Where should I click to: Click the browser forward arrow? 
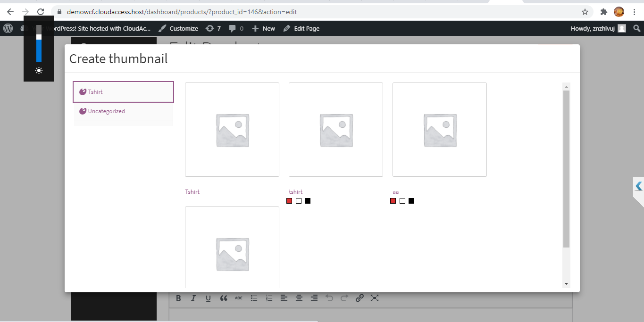(25, 12)
